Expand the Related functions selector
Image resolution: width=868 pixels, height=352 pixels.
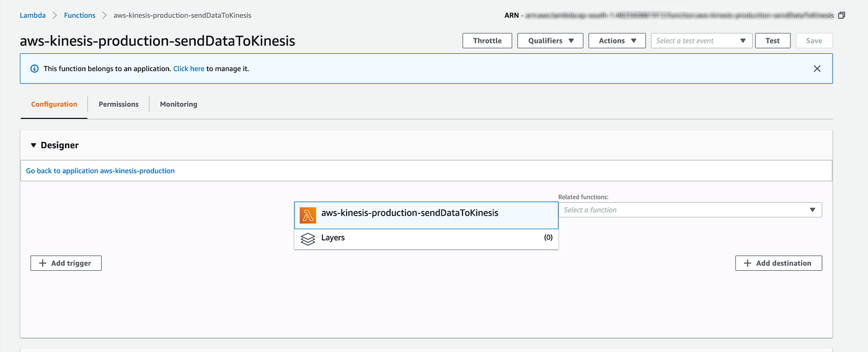[x=690, y=210]
